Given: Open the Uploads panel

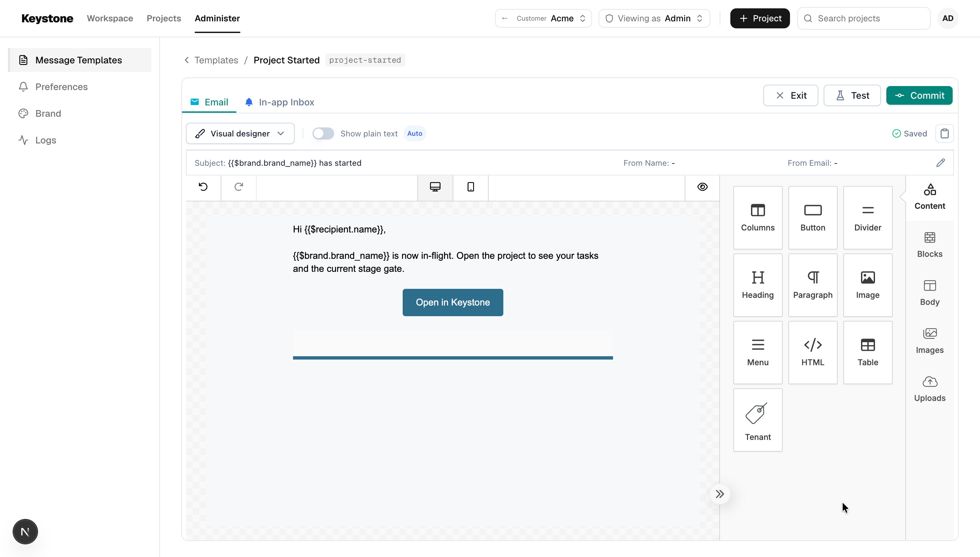Looking at the screenshot, I should point(930,389).
